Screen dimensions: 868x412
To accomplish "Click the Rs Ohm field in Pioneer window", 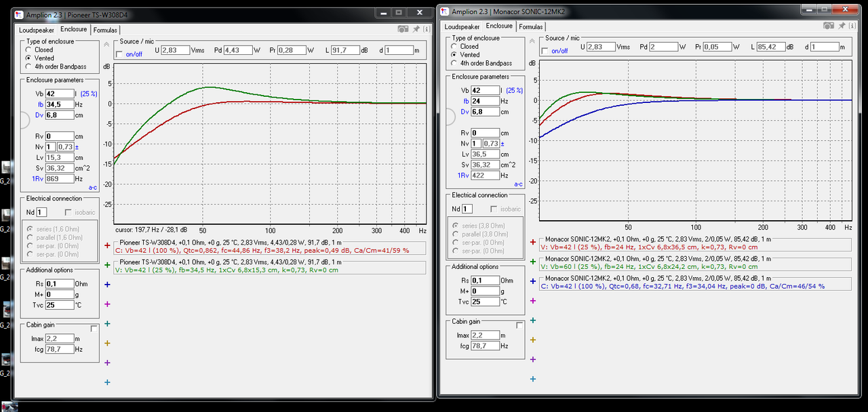I will pos(60,284).
